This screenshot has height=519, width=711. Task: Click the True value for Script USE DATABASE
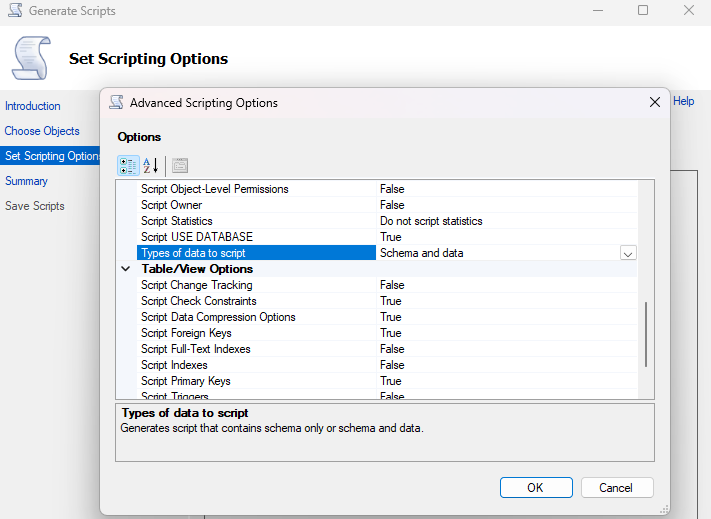pyautogui.click(x=390, y=237)
